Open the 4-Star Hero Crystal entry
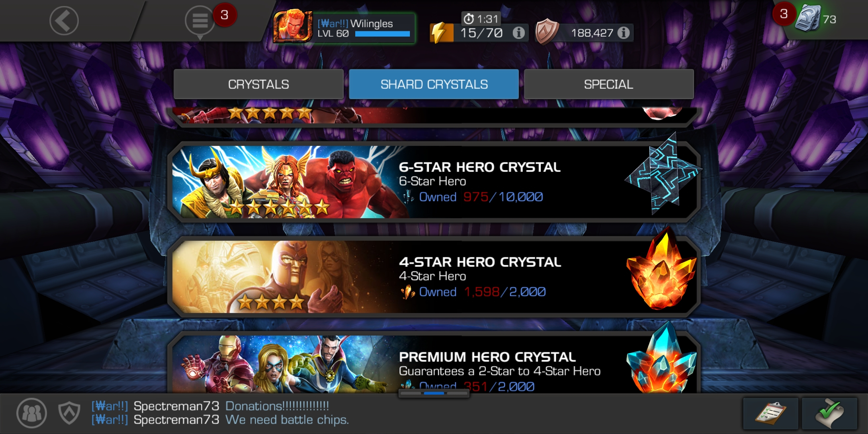This screenshot has width=868, height=434. point(434,277)
